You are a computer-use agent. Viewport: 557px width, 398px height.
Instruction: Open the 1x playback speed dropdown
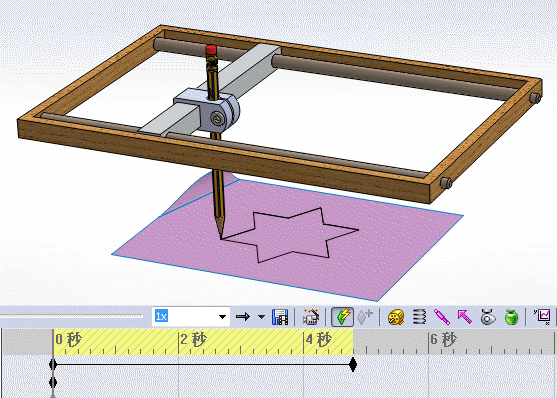[223, 317]
